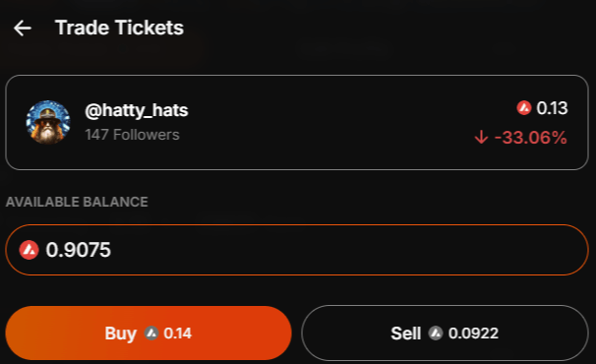Click the red down arrow next to -33.06%
The height and width of the screenshot is (364, 596).
(x=481, y=137)
